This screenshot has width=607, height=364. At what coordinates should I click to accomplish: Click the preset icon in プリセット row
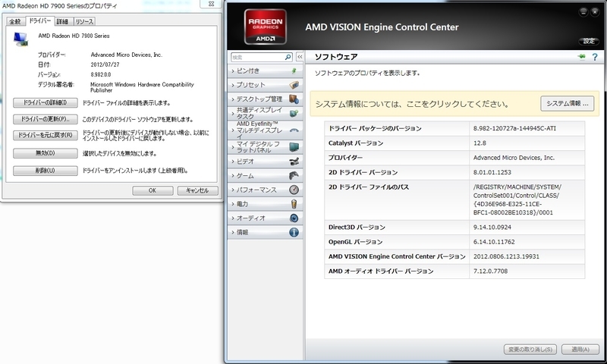(x=294, y=85)
